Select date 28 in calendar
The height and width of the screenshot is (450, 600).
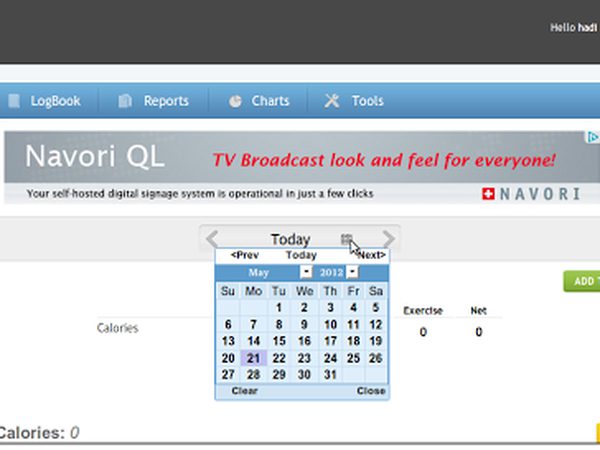point(253,375)
